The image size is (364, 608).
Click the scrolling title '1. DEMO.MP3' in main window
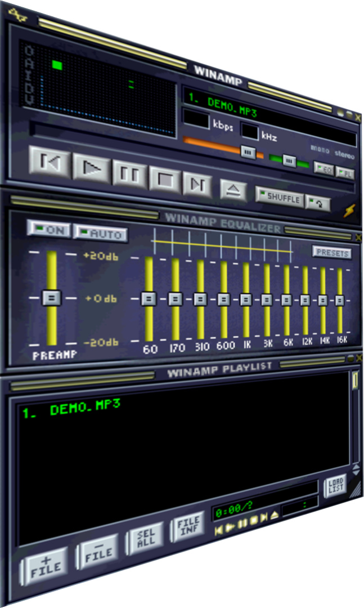(x=222, y=105)
